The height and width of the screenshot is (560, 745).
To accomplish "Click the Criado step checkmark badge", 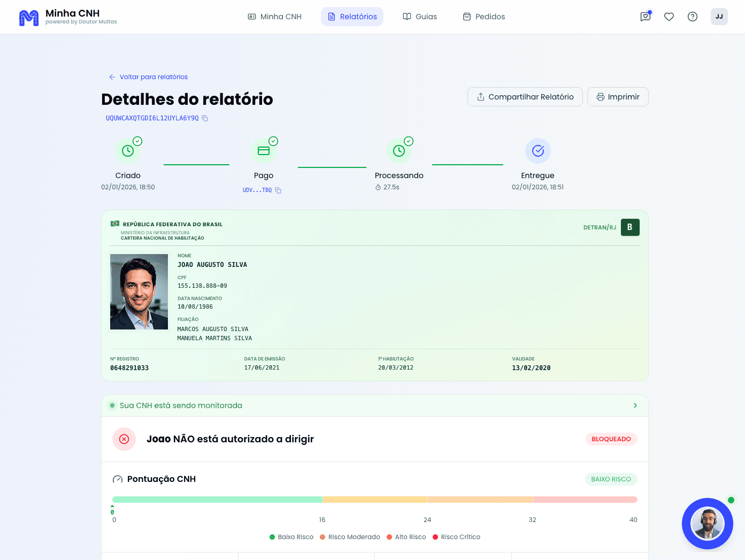I will click(x=137, y=142).
